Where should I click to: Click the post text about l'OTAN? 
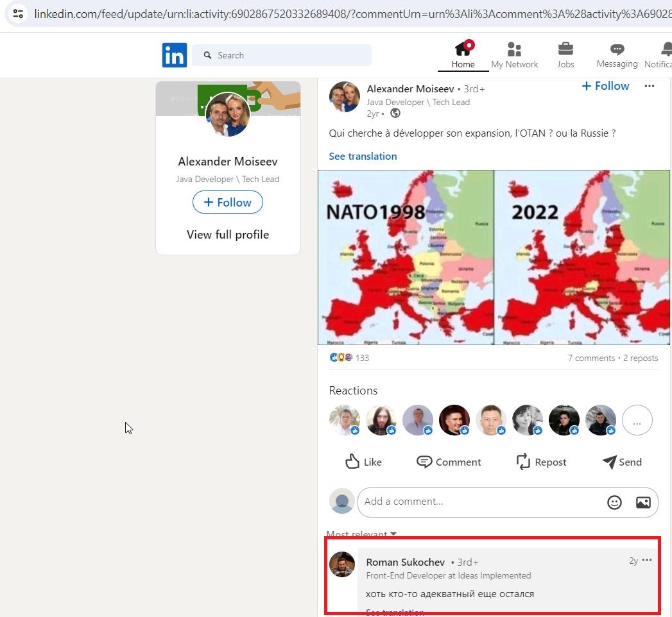(472, 133)
